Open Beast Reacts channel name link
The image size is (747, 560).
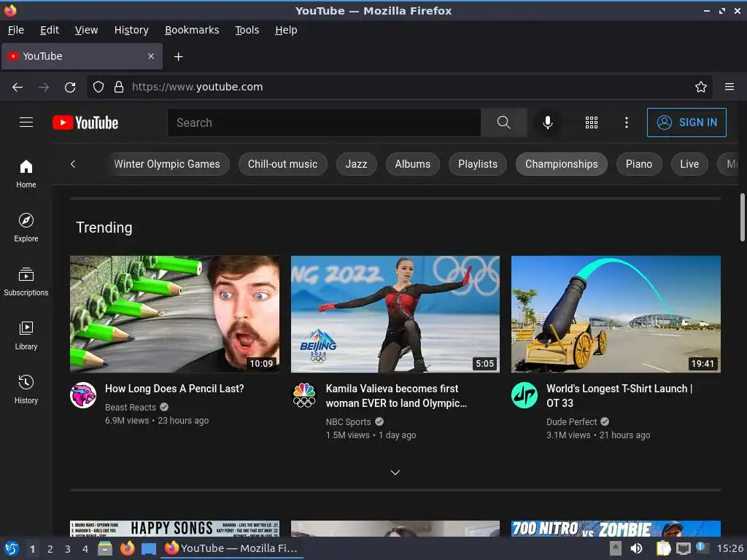pos(131,407)
